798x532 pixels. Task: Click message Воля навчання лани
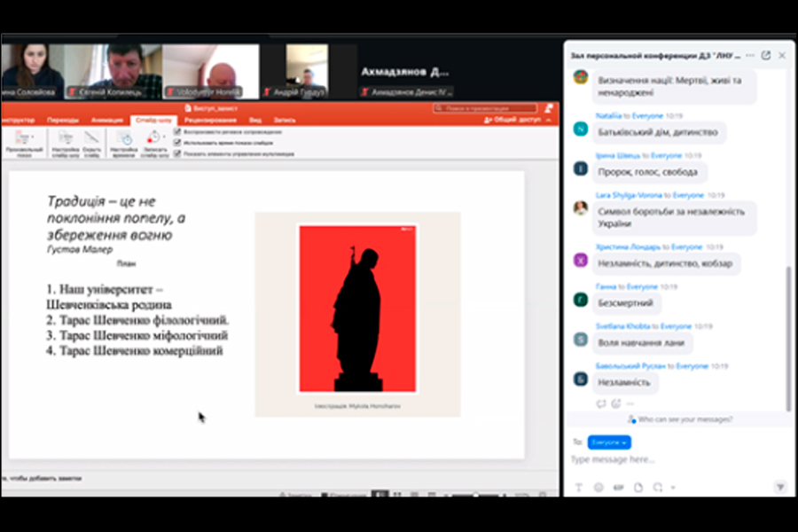pos(641,343)
